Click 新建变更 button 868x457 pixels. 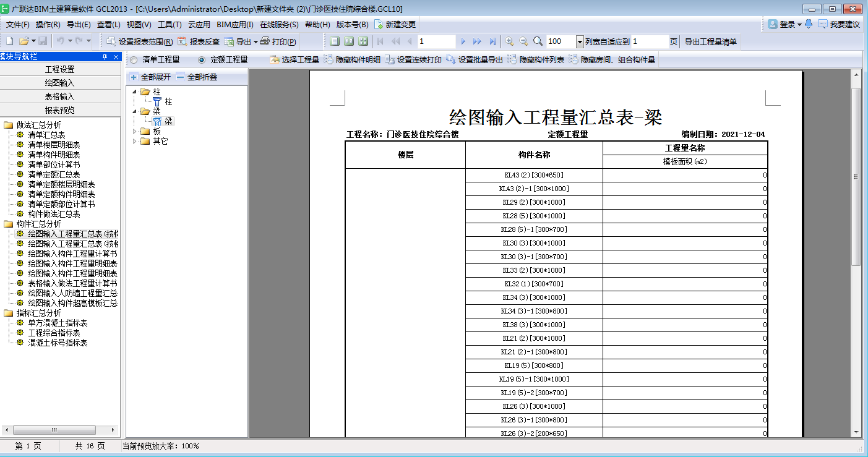(395, 25)
